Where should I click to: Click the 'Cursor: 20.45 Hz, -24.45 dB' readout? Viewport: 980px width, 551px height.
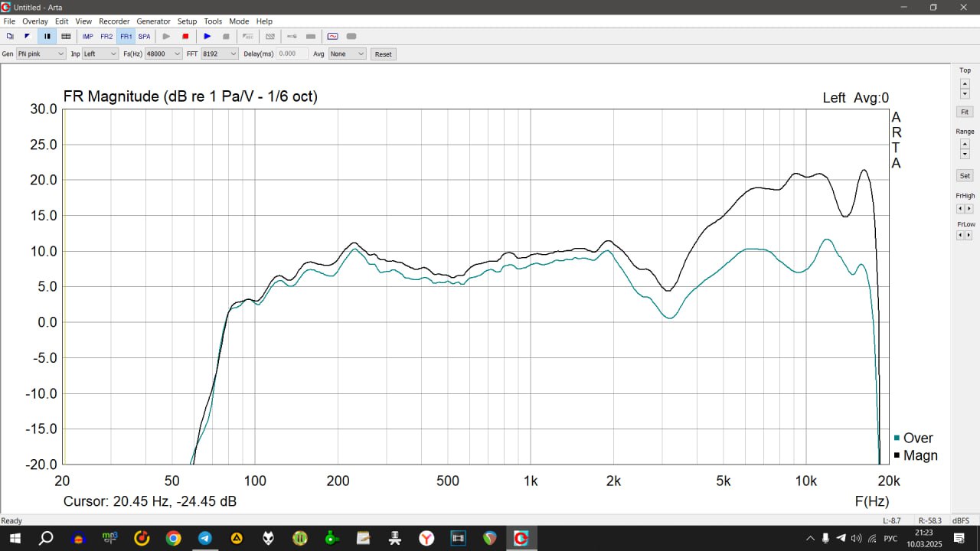coord(150,501)
